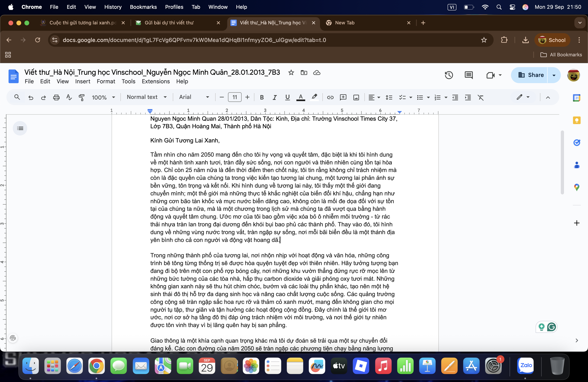Increase font size with plus button
588x382 pixels.
point(247,97)
